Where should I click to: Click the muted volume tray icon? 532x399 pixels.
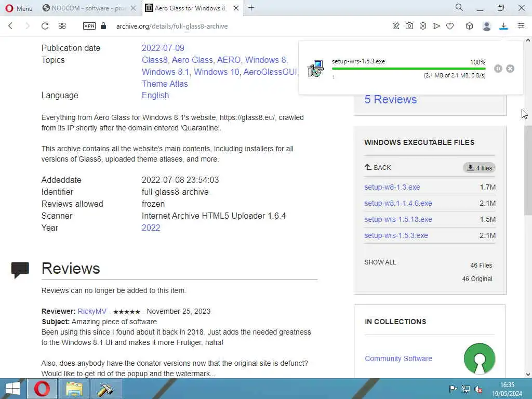[x=478, y=389]
